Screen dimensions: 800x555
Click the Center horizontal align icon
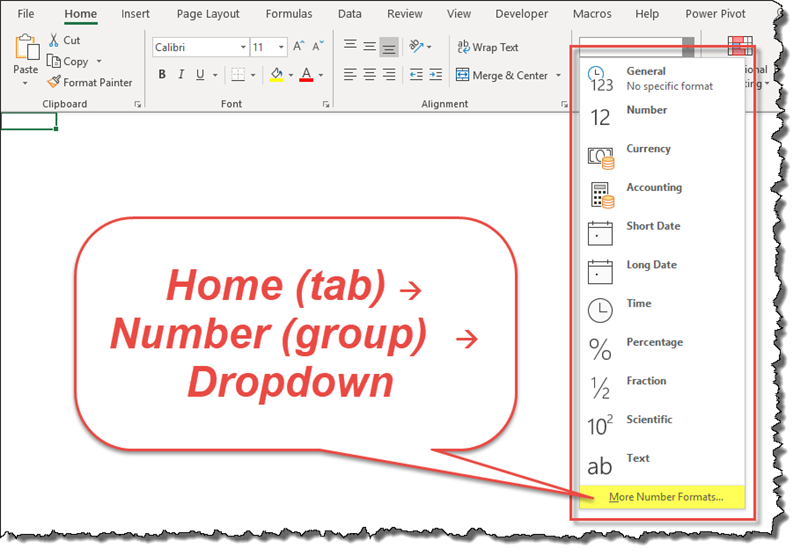[x=370, y=75]
